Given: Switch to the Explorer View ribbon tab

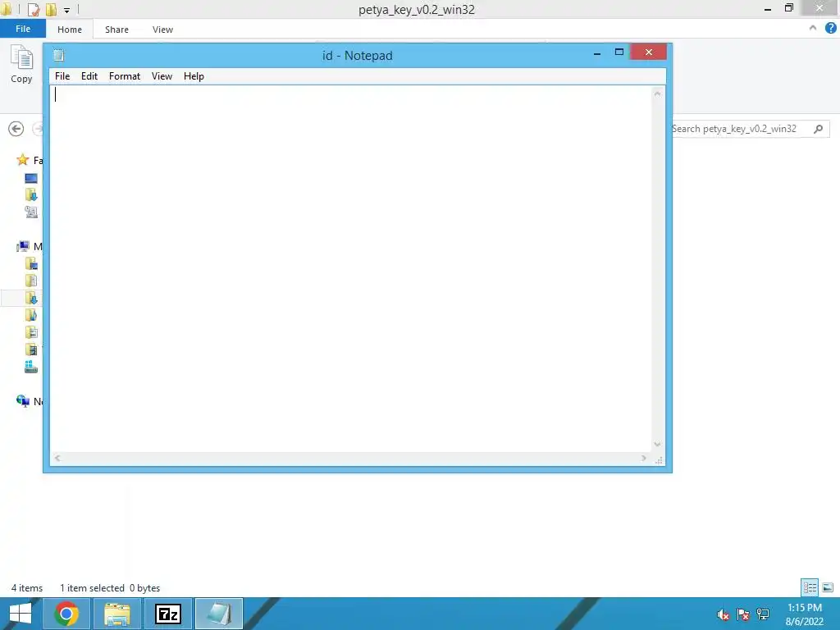Looking at the screenshot, I should click(162, 30).
